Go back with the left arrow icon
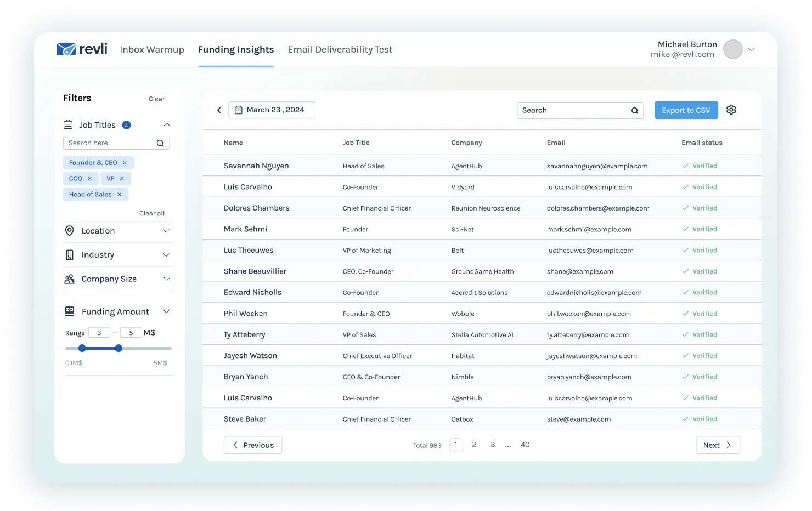Viewport: 812px width, 511px height. click(x=219, y=110)
